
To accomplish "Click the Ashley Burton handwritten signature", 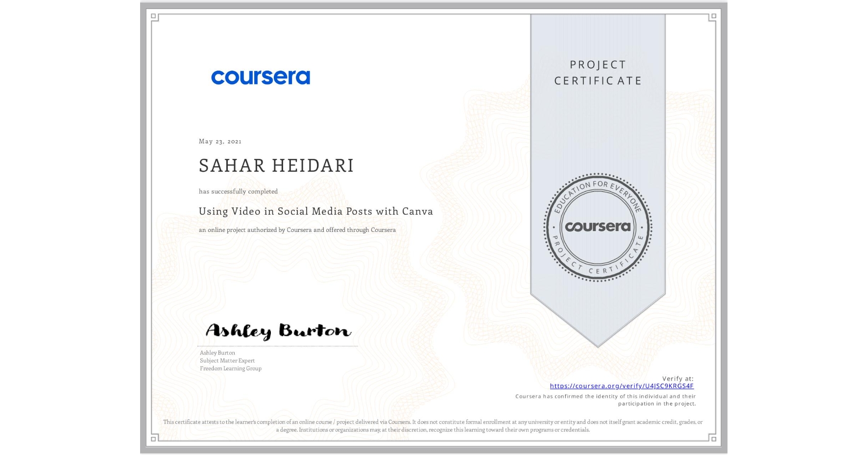I will 278,331.
